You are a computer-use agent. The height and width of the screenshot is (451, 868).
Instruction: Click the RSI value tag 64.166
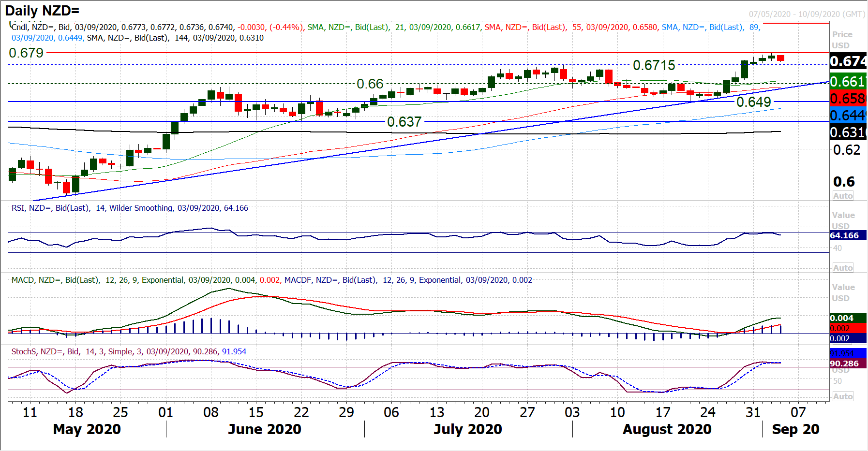click(x=845, y=235)
